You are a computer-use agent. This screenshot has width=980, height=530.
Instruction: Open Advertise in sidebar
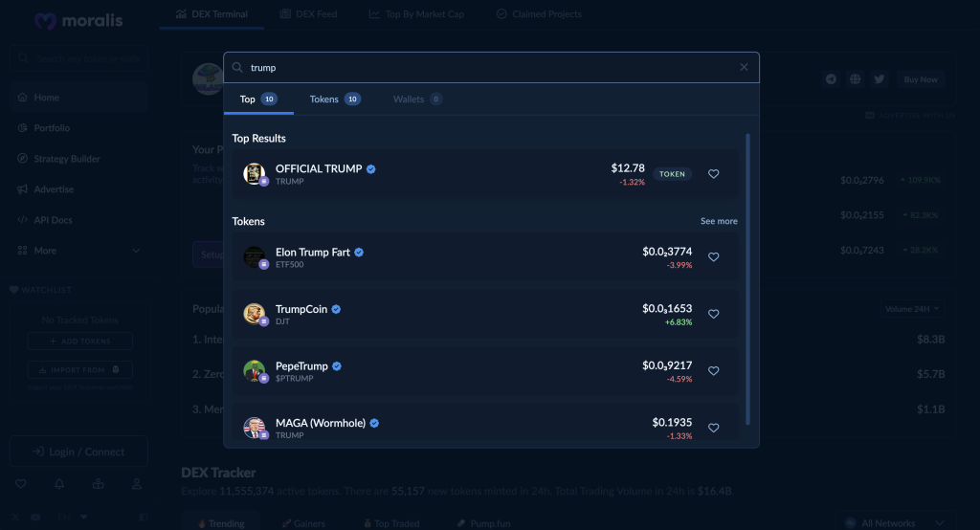coord(78,189)
